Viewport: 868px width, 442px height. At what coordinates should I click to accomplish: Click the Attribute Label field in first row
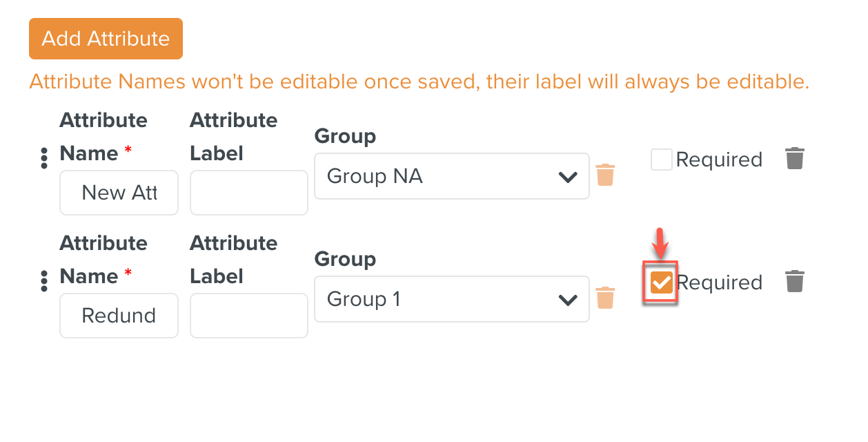click(248, 193)
